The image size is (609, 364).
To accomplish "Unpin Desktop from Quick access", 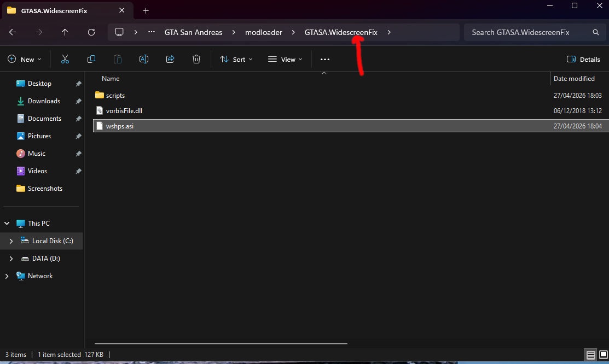I will point(78,84).
